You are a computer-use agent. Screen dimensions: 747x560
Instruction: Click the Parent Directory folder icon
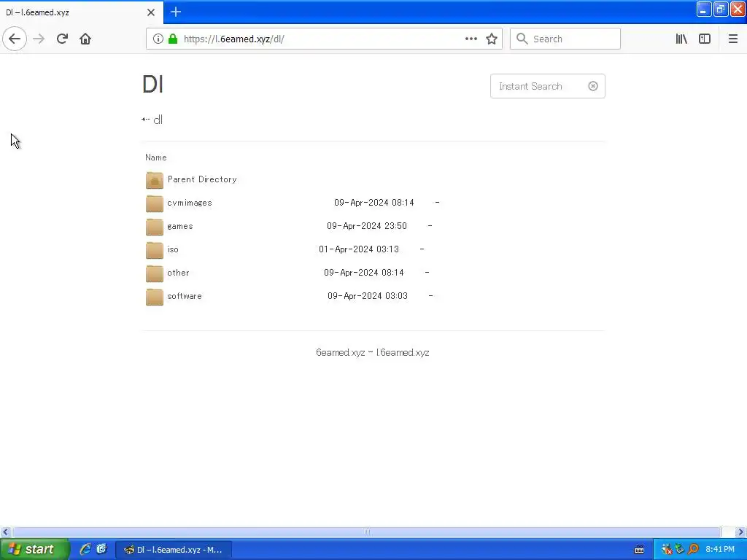[155, 180]
